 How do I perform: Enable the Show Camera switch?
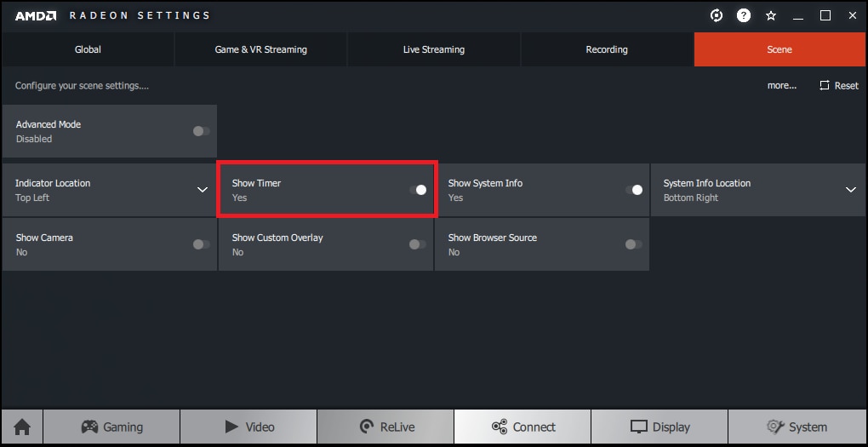click(202, 244)
